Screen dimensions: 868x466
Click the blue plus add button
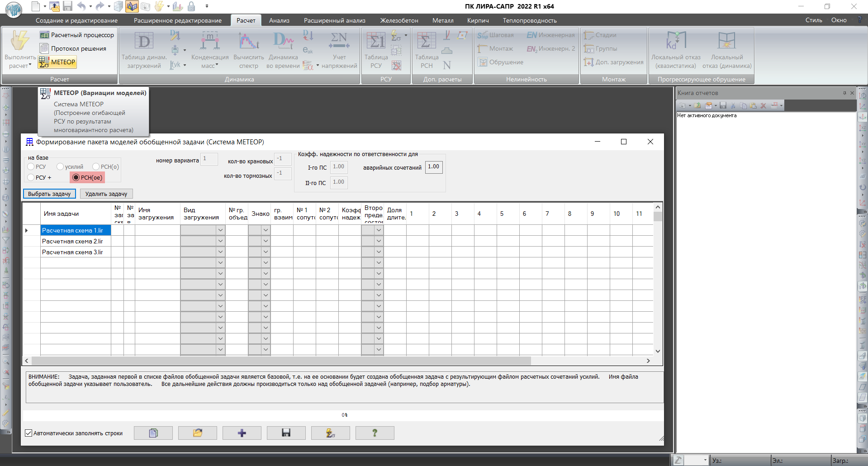click(242, 433)
